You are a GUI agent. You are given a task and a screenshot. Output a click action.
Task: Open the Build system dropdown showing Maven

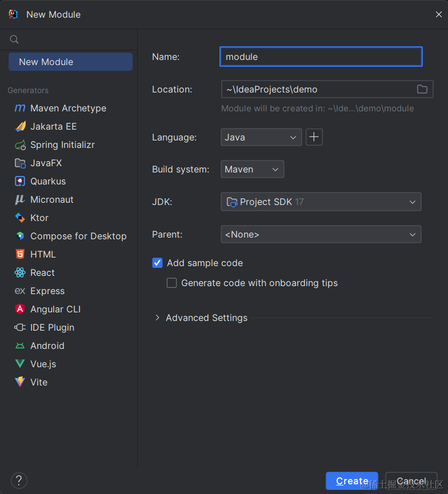[252, 169]
